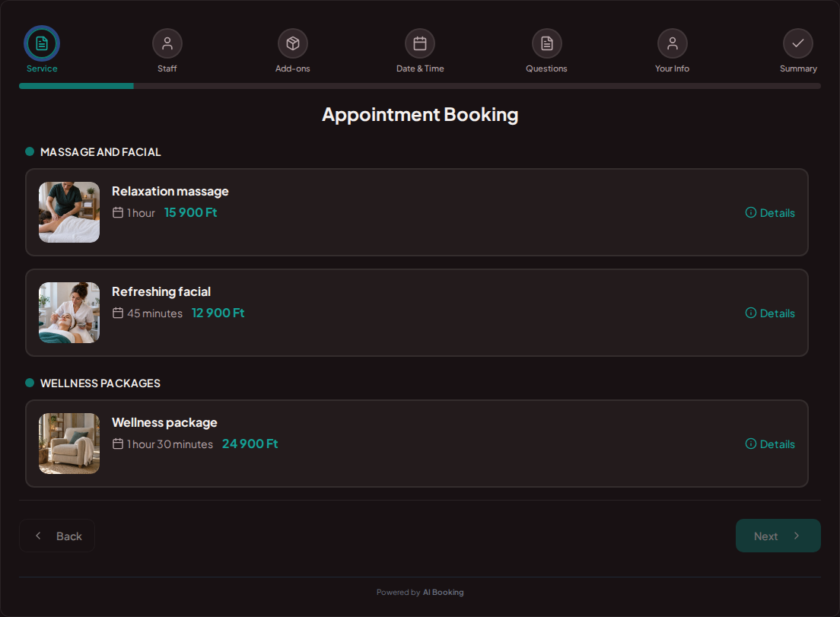This screenshot has width=840, height=617.
Task: Click the Summary step label
Action: [x=798, y=68]
